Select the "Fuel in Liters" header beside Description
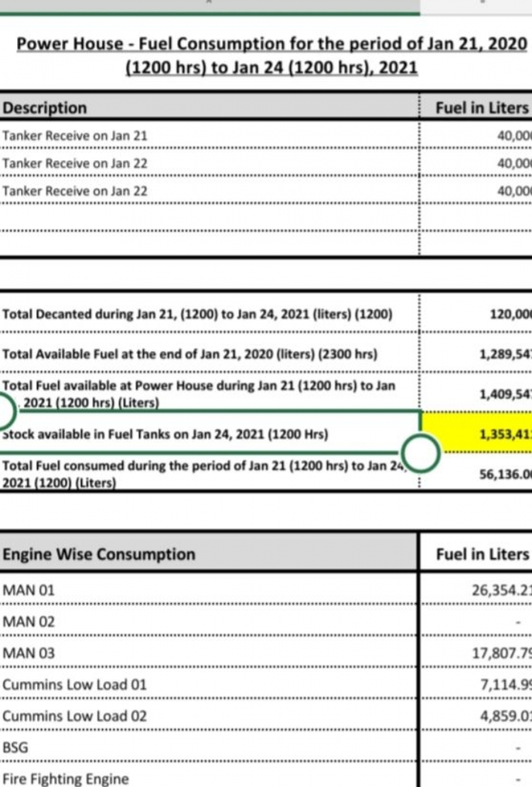 click(476, 107)
